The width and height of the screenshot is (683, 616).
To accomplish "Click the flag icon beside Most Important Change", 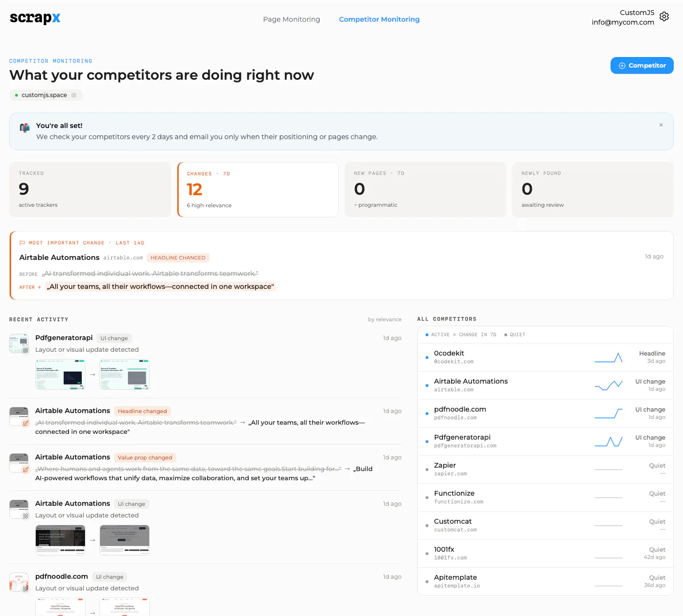I will coord(22,243).
